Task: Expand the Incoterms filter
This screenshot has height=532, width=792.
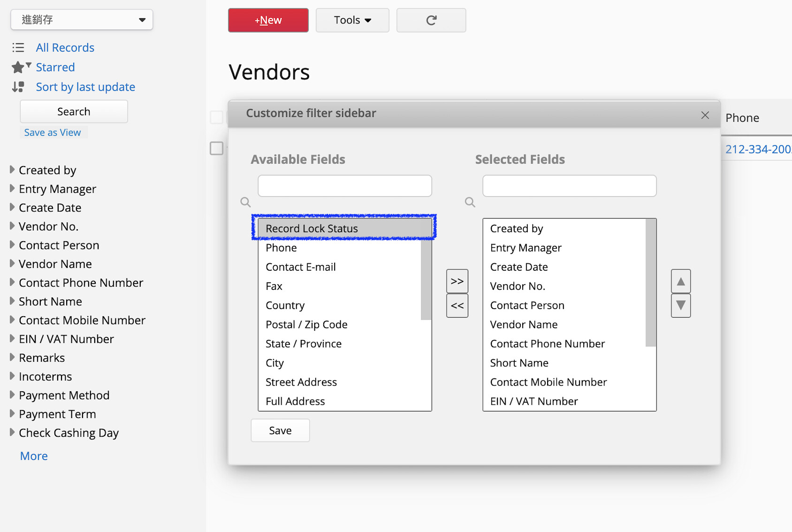Action: [13, 376]
